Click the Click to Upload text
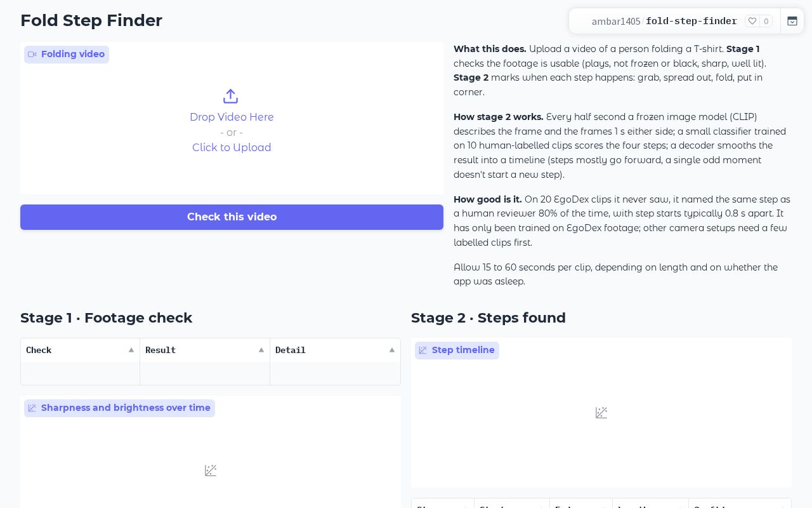The image size is (812, 508). (232, 147)
